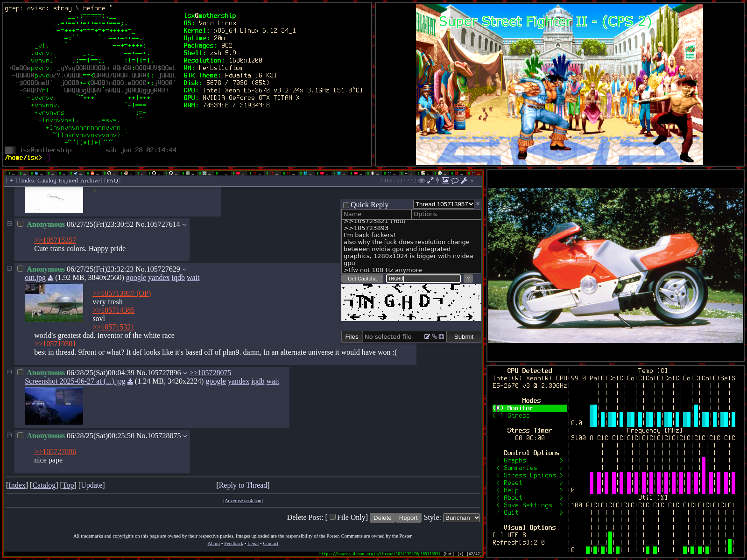Click the lightning bolt updater icon in header
The height and width of the screenshot is (560, 747).
click(437, 181)
